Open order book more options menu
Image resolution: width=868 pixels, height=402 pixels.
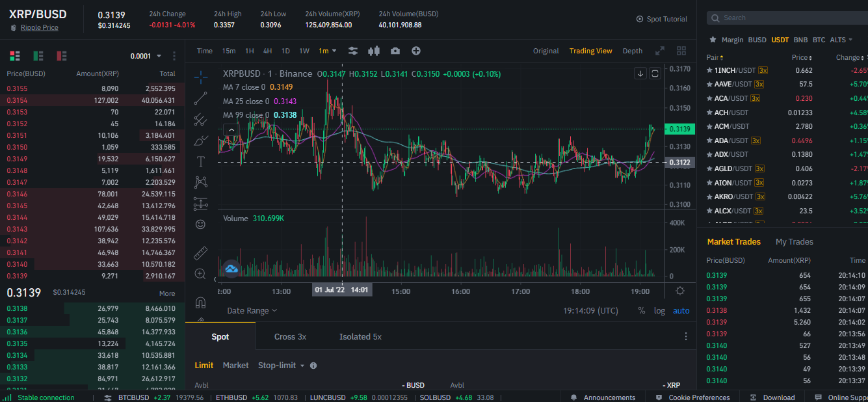click(x=174, y=56)
